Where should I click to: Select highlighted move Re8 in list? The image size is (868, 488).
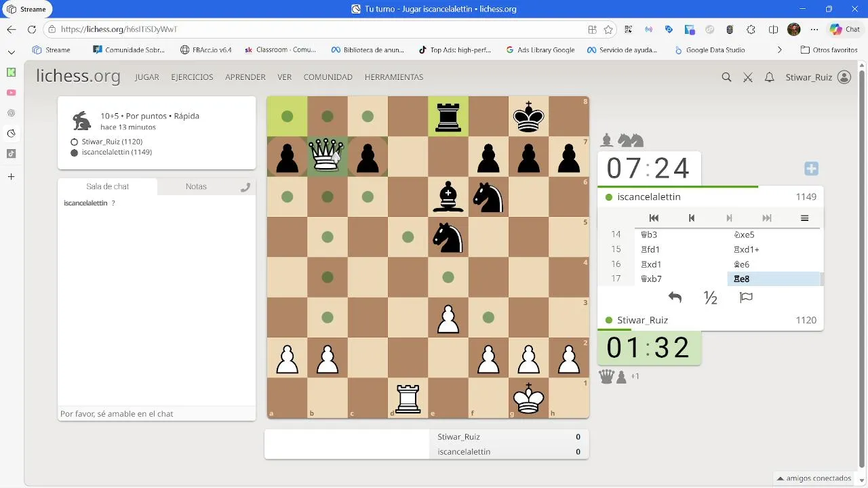pos(774,279)
